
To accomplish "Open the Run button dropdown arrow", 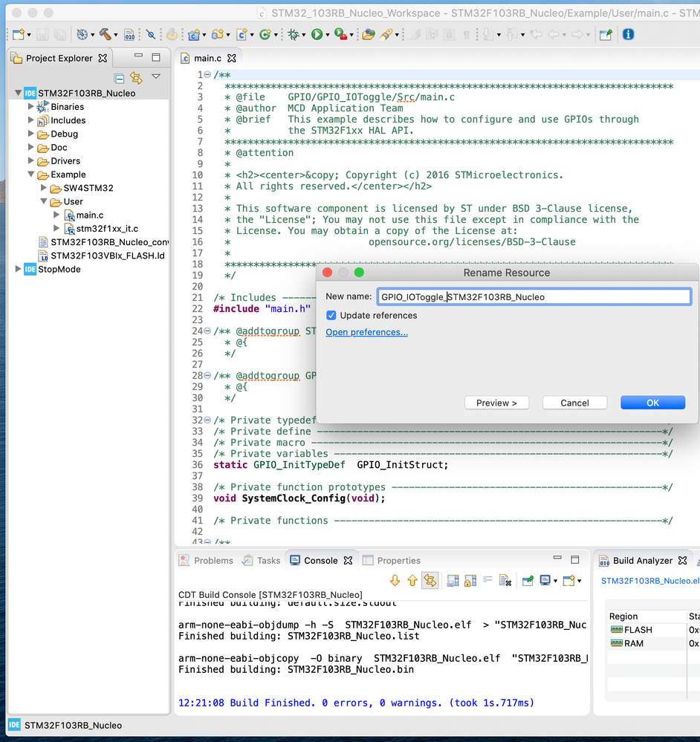I will tap(328, 35).
